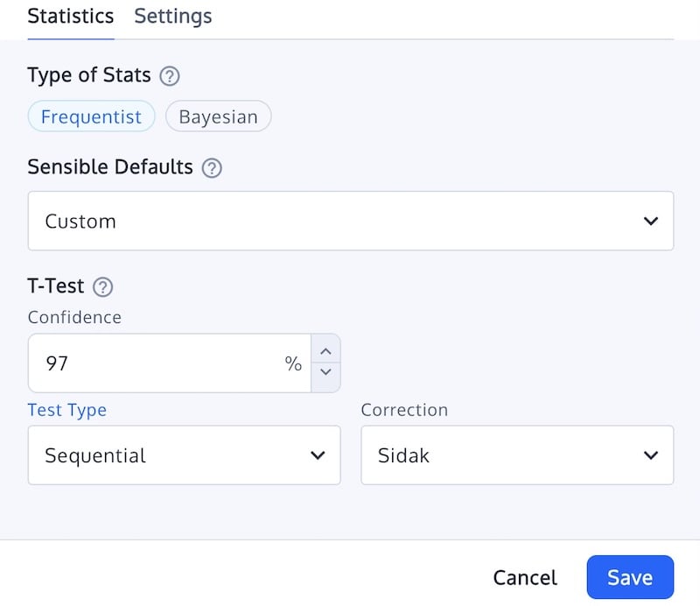This screenshot has width=700, height=606.
Task: Click the up arrow to increase confidence
Action: click(325, 351)
